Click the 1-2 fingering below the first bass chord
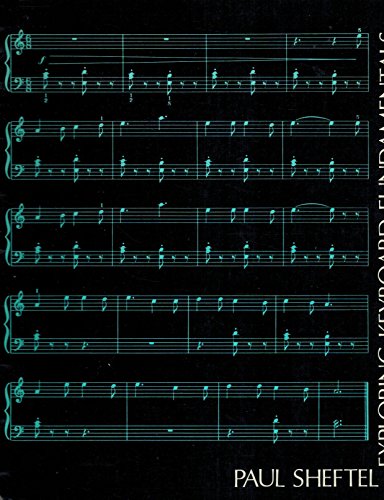Image resolution: width=384 pixels, height=500 pixels. pos(46,98)
